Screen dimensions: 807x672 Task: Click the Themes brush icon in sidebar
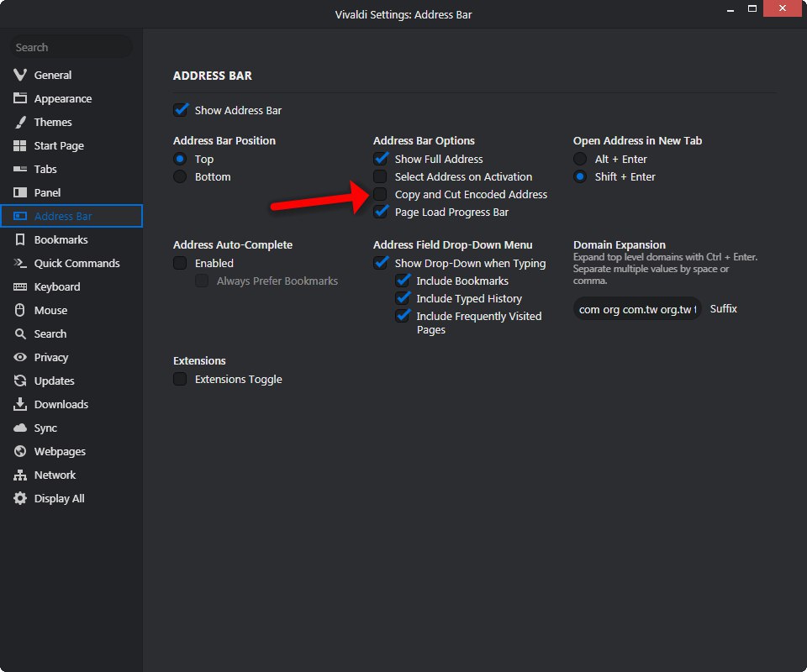(x=20, y=122)
